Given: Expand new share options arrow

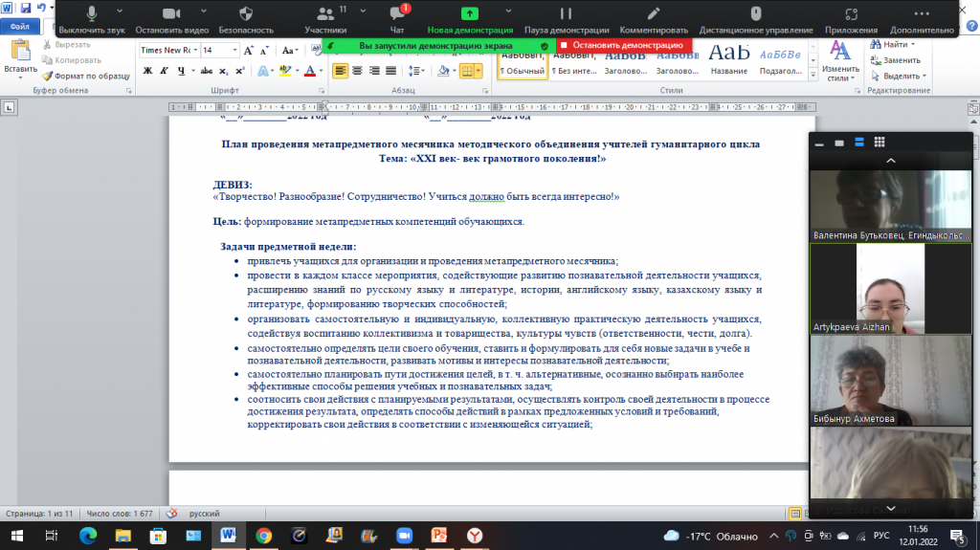Looking at the screenshot, I should point(508,11).
